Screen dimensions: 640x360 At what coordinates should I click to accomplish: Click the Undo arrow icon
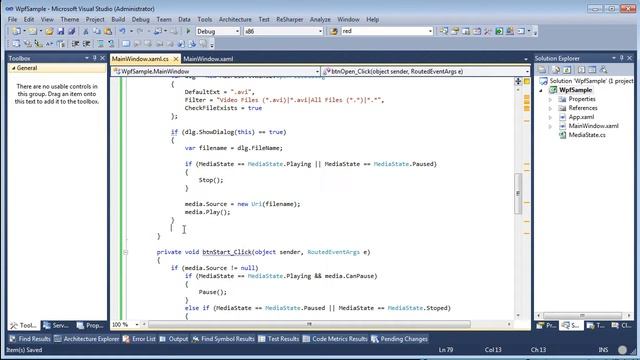[x=122, y=31]
